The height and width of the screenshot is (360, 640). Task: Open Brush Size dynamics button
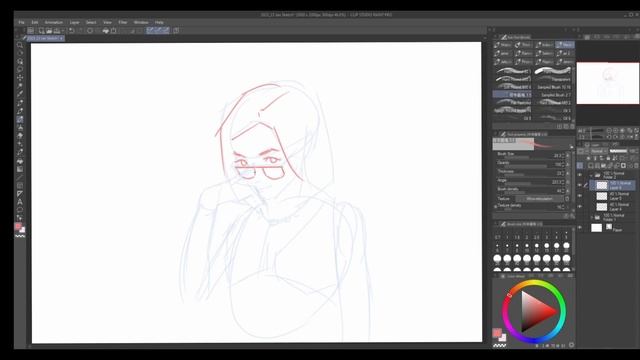pyautogui.click(x=568, y=156)
